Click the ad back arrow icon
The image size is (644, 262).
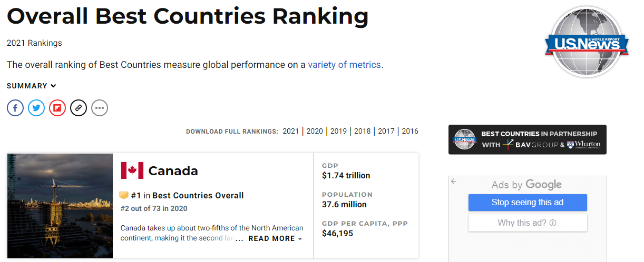pos(454,182)
